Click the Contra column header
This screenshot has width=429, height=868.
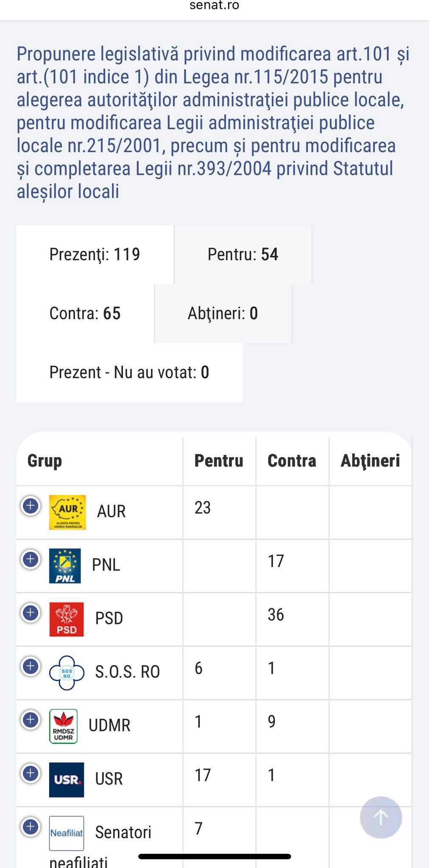click(x=292, y=461)
